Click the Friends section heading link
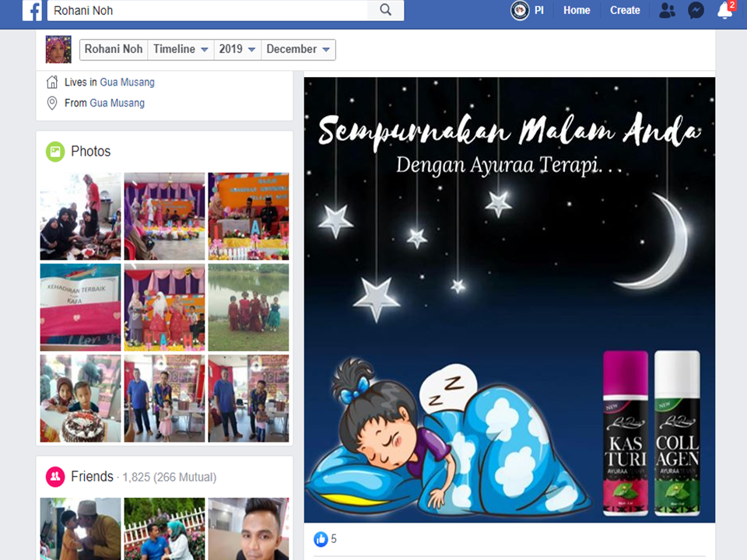This screenshot has height=560, width=747. pyautogui.click(x=92, y=477)
